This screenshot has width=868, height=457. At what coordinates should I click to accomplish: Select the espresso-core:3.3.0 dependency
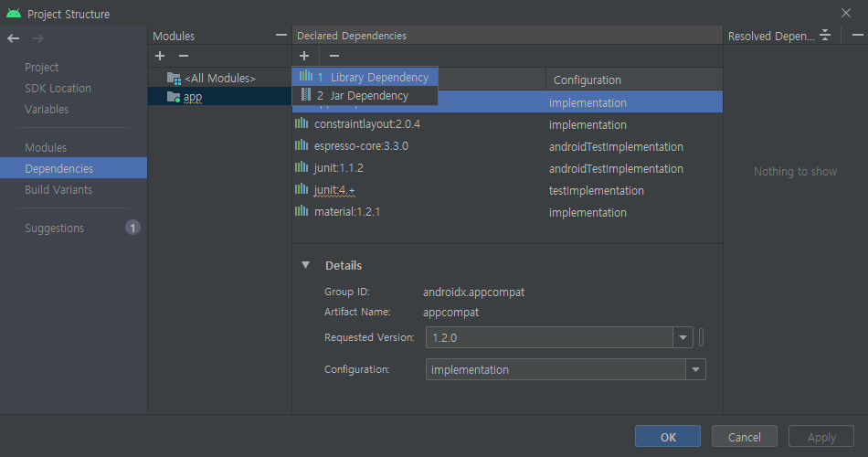point(361,146)
